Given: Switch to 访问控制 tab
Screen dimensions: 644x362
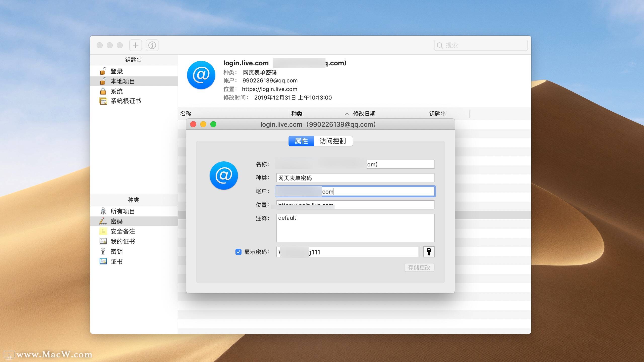Looking at the screenshot, I should pos(333,141).
